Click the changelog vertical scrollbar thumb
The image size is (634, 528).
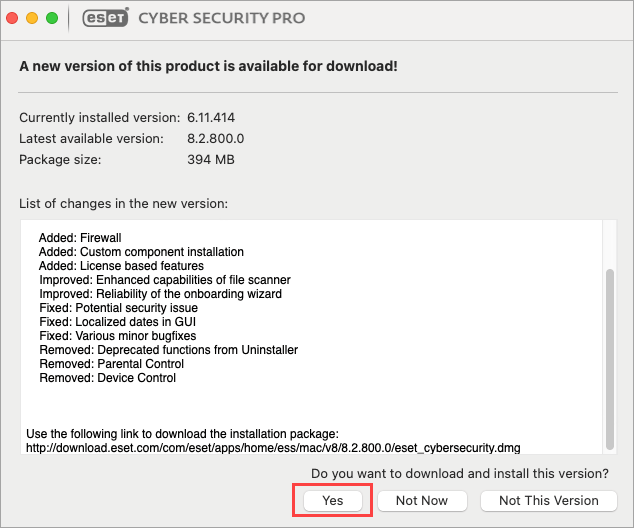[610, 359]
